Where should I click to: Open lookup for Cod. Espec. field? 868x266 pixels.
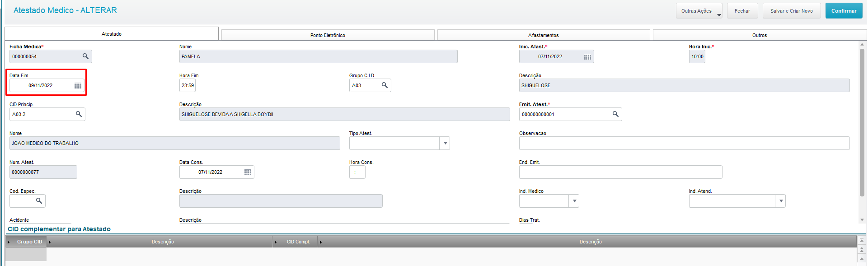pos(39,201)
